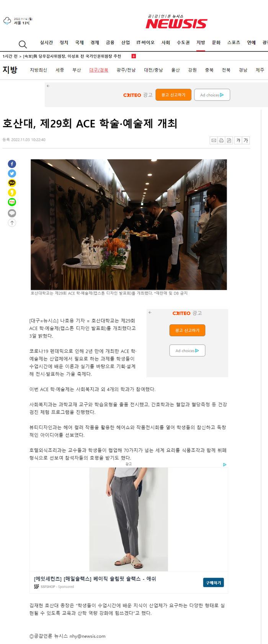Click top 광고 신고하기 orange button
The width and height of the screenshot is (268, 644).
pyautogui.click(x=173, y=95)
